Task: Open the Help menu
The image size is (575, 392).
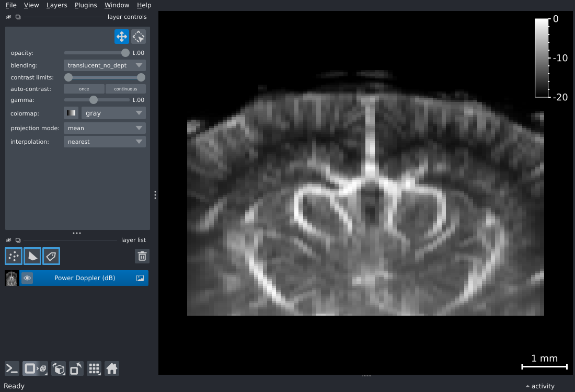Action: click(x=144, y=5)
